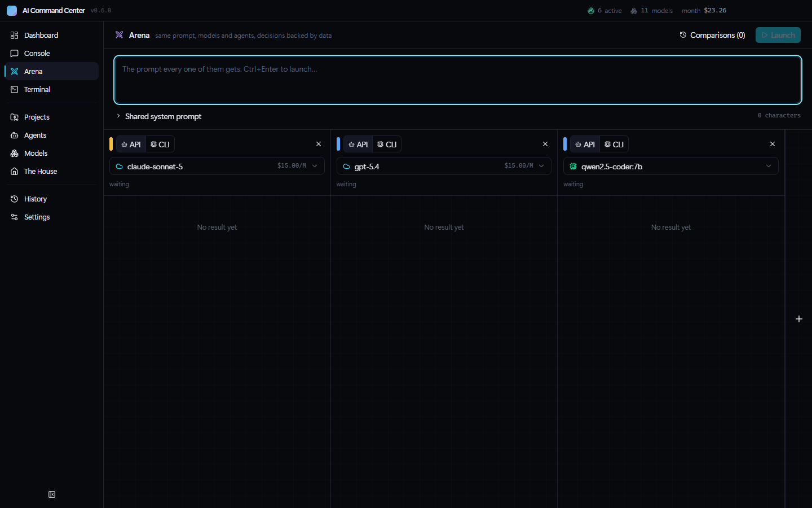Click the Arena crossed-swords header icon

point(120,35)
